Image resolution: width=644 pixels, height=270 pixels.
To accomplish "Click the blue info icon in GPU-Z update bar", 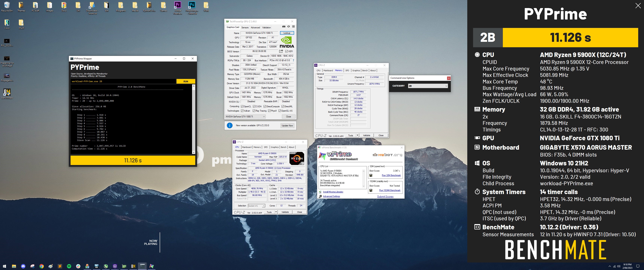I will click(230, 125).
